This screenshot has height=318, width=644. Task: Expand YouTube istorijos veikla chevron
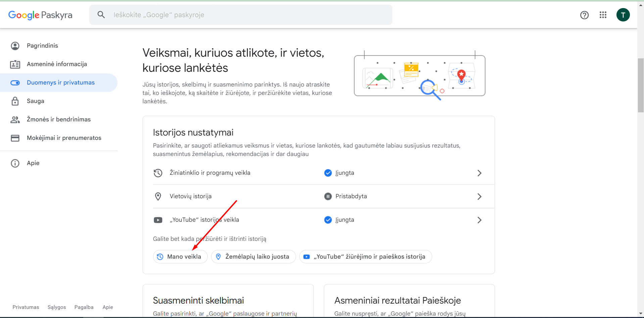point(479,220)
